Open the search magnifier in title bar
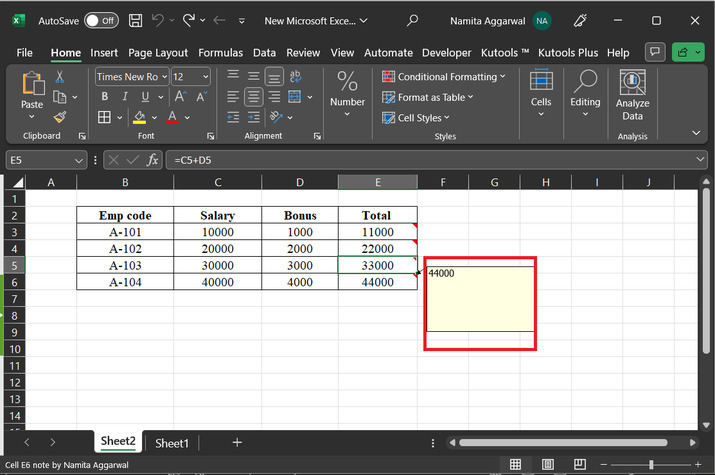 (x=413, y=20)
